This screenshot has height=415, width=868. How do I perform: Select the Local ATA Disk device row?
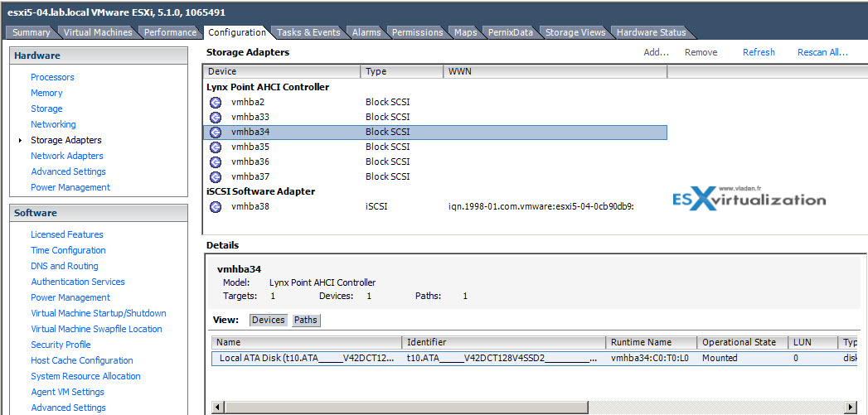tap(535, 358)
